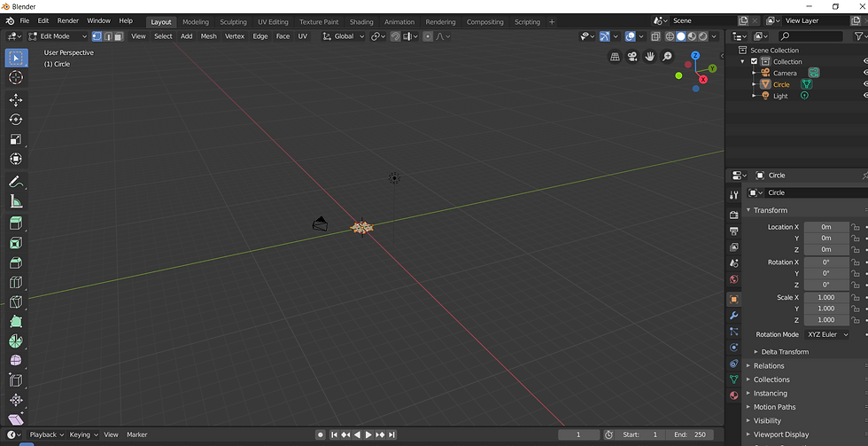The image size is (868, 446).
Task: Open Object Data mesh properties tab
Action: coord(734,379)
